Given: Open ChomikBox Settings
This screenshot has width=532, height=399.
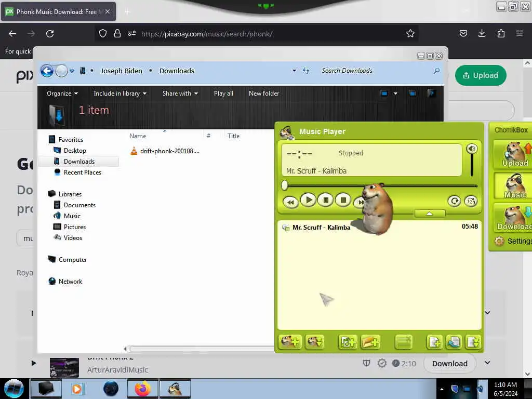Looking at the screenshot, I should [514, 241].
